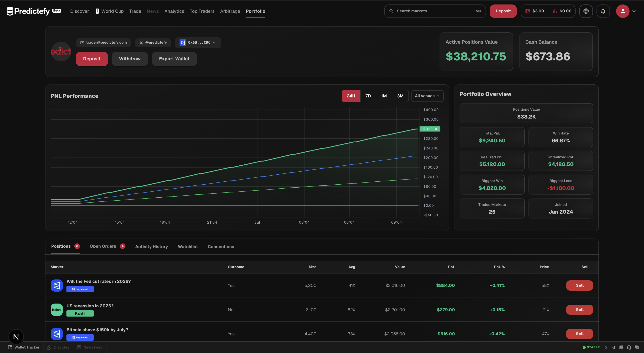Click the header Deposit button

coord(503,11)
